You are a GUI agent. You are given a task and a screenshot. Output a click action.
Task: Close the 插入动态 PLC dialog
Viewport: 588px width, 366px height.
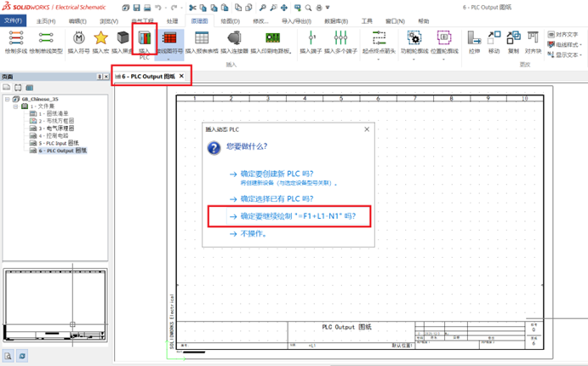tap(367, 129)
